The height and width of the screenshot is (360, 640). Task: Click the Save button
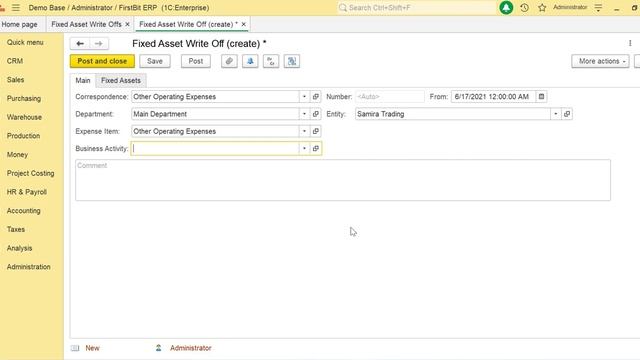click(155, 61)
